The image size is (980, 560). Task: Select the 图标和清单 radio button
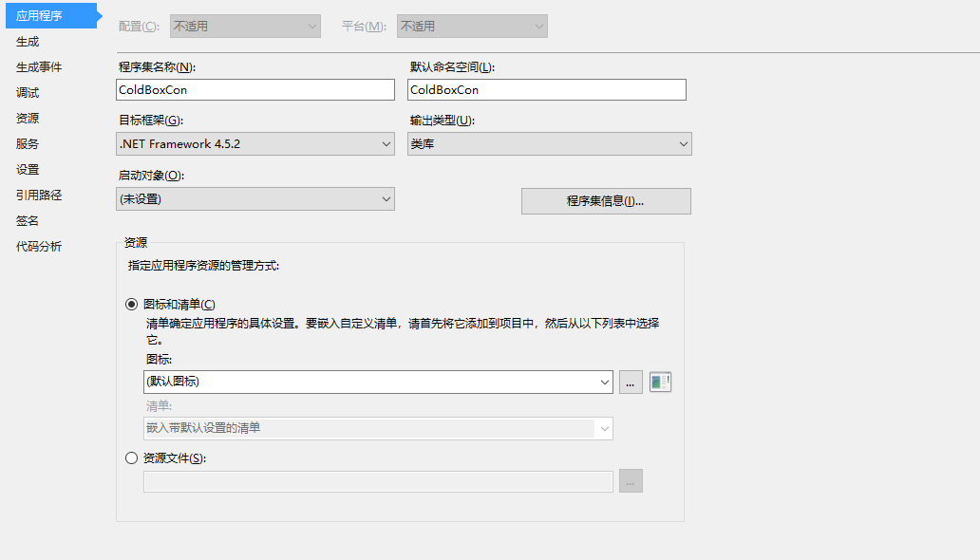point(130,304)
